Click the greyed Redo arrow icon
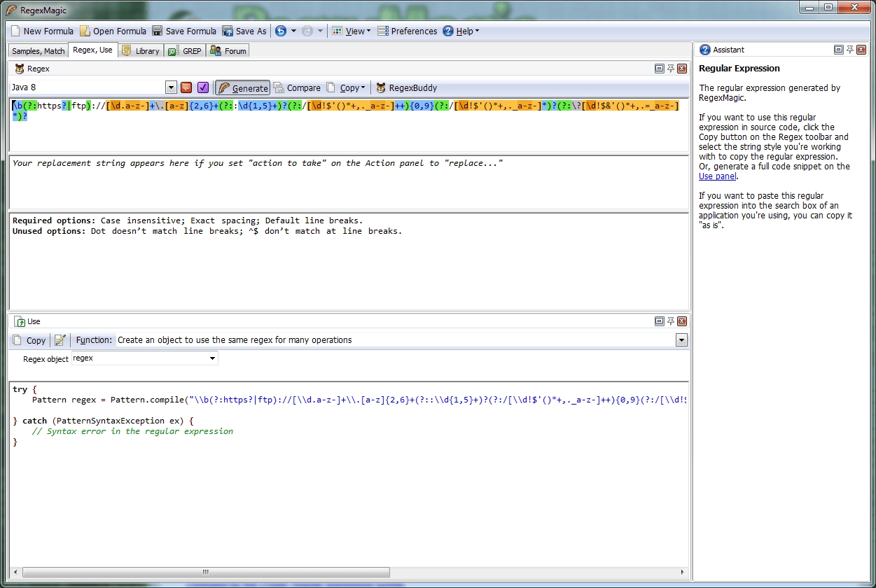 coord(307,31)
